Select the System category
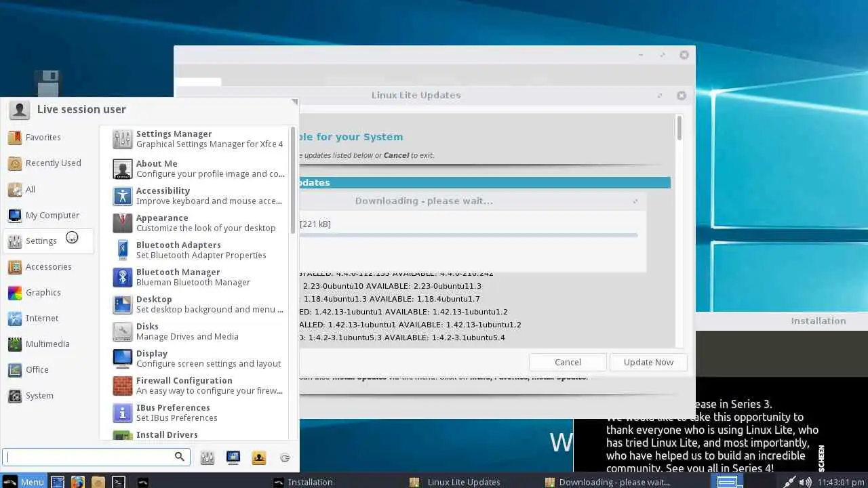868x488 pixels. [x=49, y=396]
